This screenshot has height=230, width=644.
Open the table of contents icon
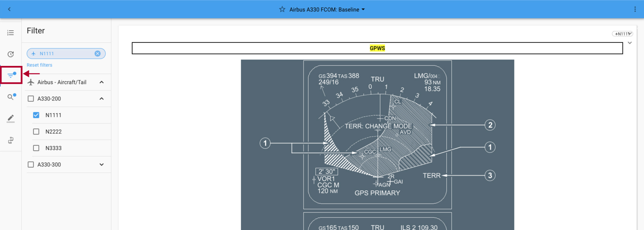coord(10,33)
